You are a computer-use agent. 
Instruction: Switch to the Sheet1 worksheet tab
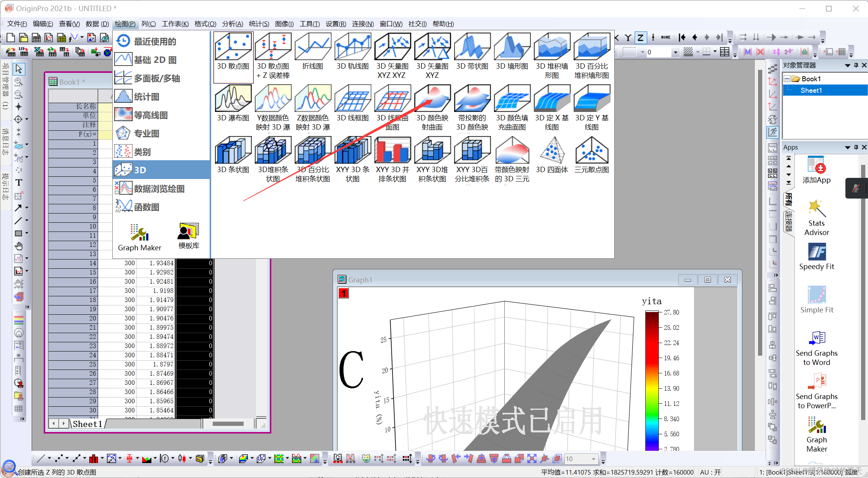(87, 424)
